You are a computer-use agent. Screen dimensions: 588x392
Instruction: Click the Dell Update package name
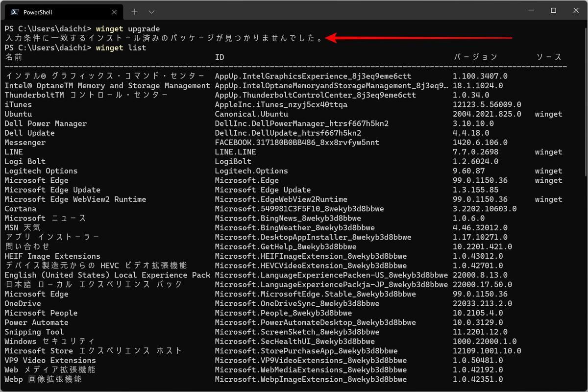(29, 133)
